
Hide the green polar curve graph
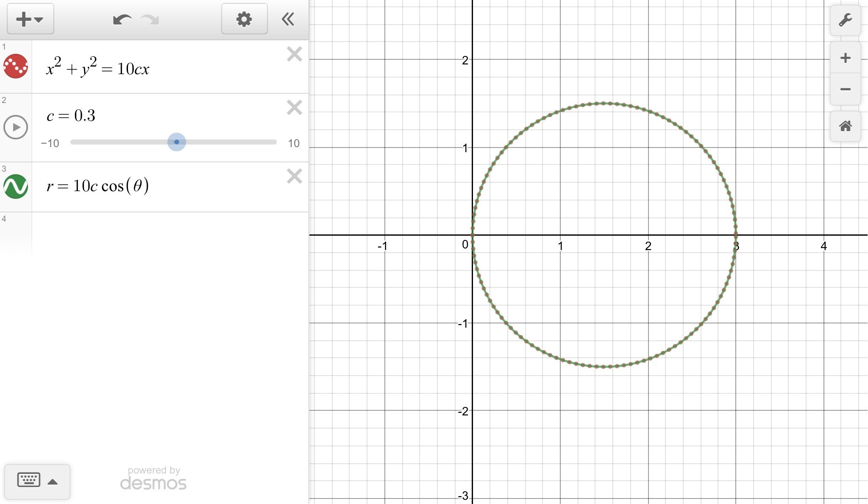click(x=16, y=187)
